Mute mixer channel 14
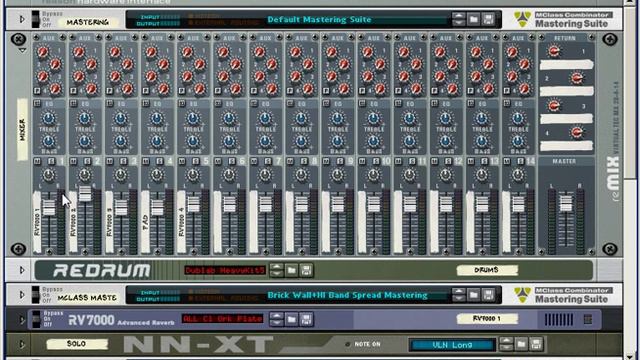This screenshot has width=640, height=360. point(507,162)
